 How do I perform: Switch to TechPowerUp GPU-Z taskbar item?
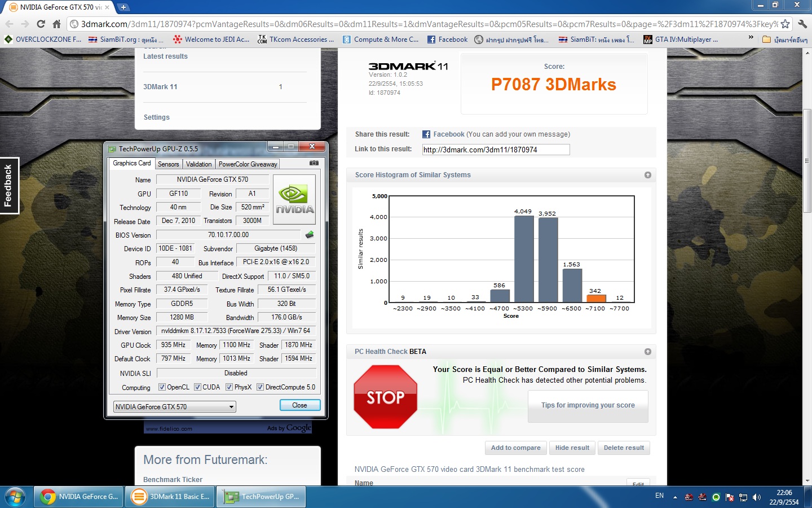point(261,497)
